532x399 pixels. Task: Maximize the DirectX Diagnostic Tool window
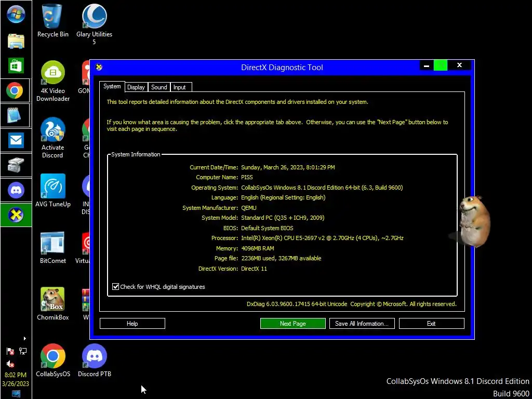[x=441, y=65]
